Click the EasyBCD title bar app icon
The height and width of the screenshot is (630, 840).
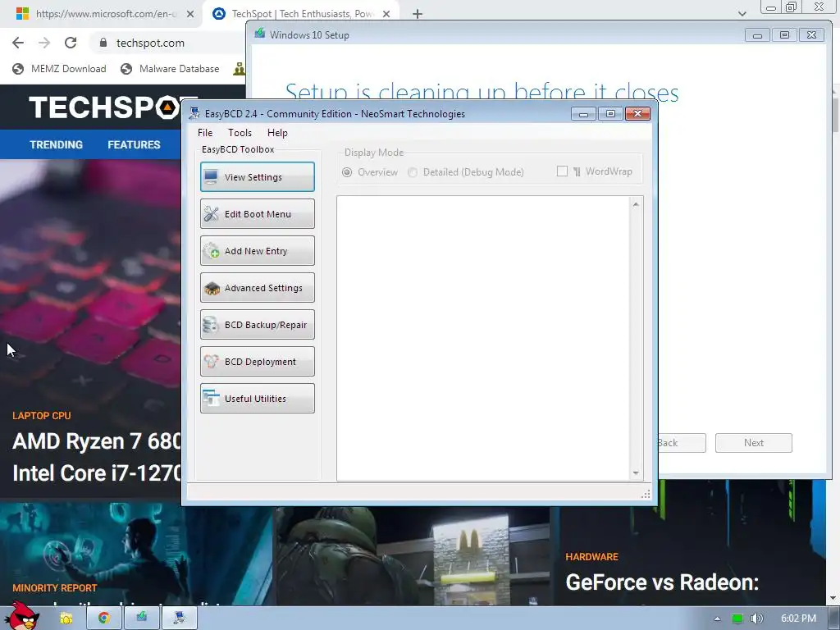194,113
